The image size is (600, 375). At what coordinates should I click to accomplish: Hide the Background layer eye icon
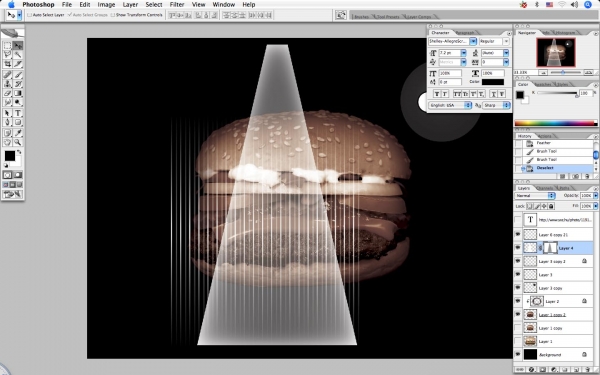(518, 354)
